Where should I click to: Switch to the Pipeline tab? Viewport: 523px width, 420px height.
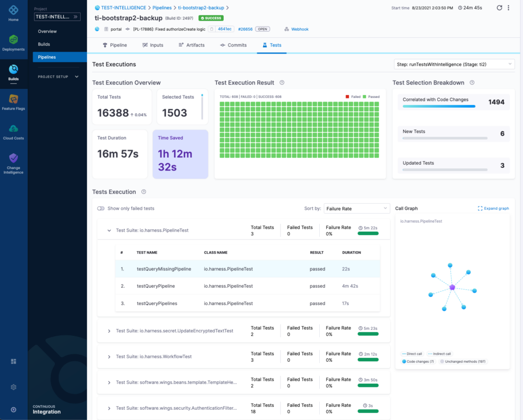tap(115, 45)
